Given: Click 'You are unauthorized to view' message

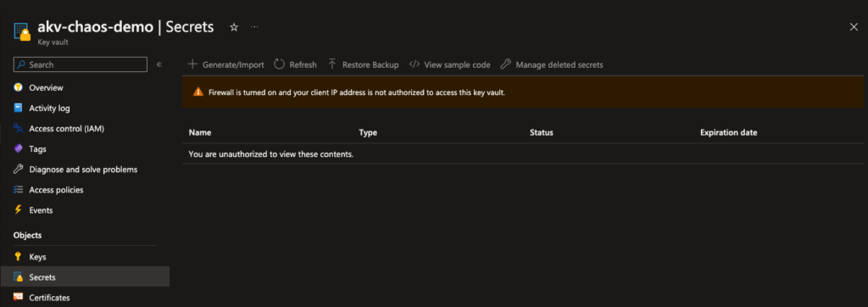Looking at the screenshot, I should [x=271, y=153].
